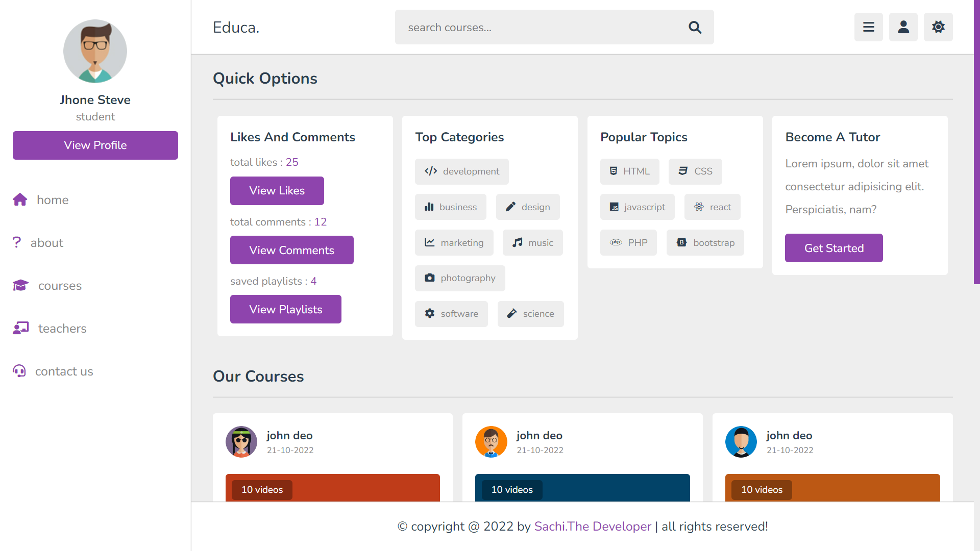The image size is (980, 551).
Task: Click the Get Started button
Action: [x=834, y=248]
